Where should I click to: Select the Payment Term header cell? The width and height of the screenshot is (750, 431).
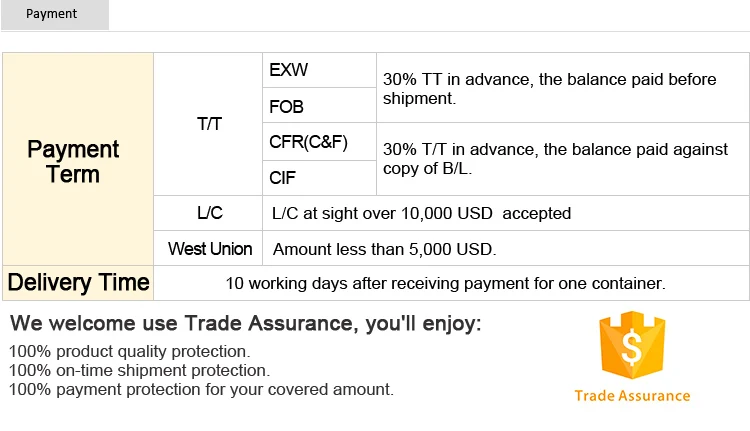tap(73, 161)
